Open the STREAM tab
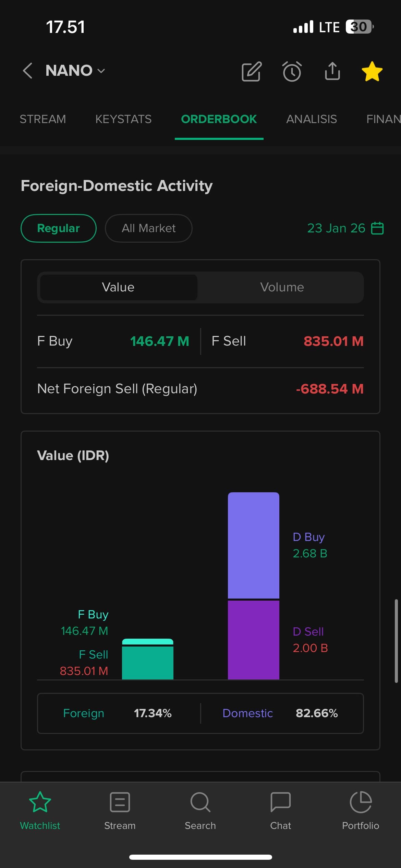401x868 pixels. tap(43, 119)
